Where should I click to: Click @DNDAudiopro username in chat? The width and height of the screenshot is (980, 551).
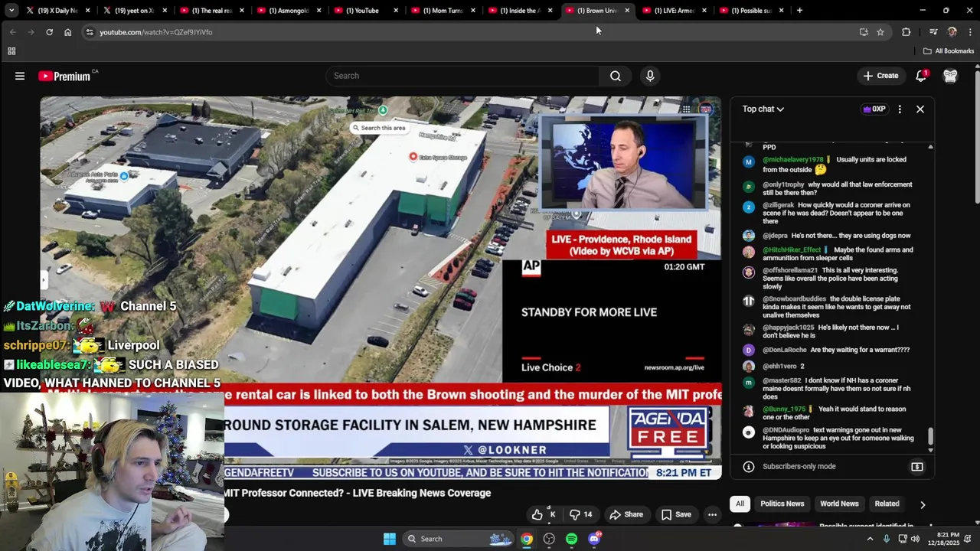pyautogui.click(x=786, y=430)
